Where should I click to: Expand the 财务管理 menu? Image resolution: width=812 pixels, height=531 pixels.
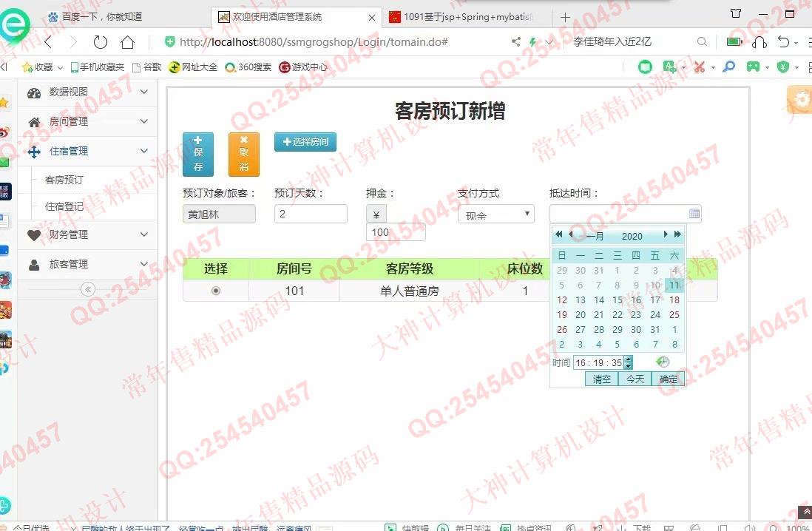click(87, 234)
